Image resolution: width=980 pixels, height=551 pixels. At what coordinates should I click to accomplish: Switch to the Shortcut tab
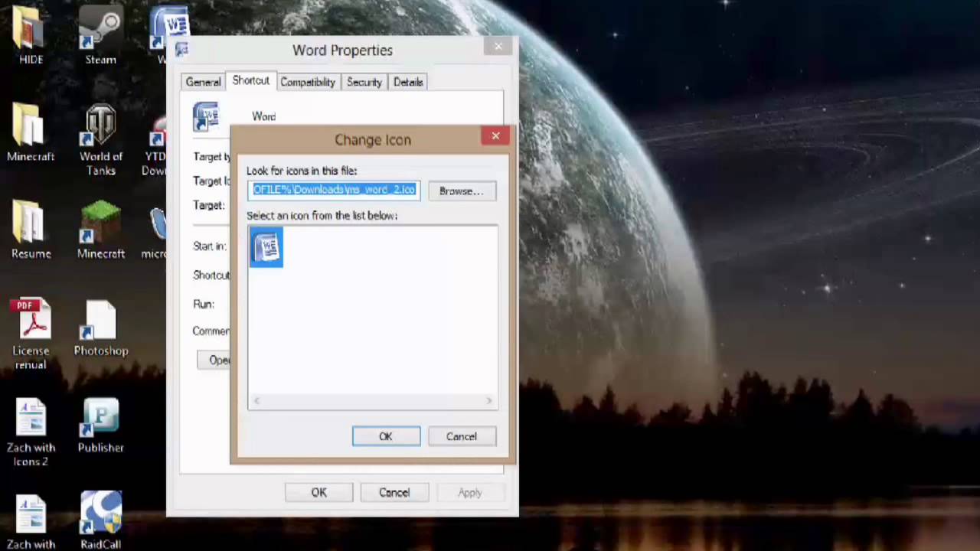[250, 80]
